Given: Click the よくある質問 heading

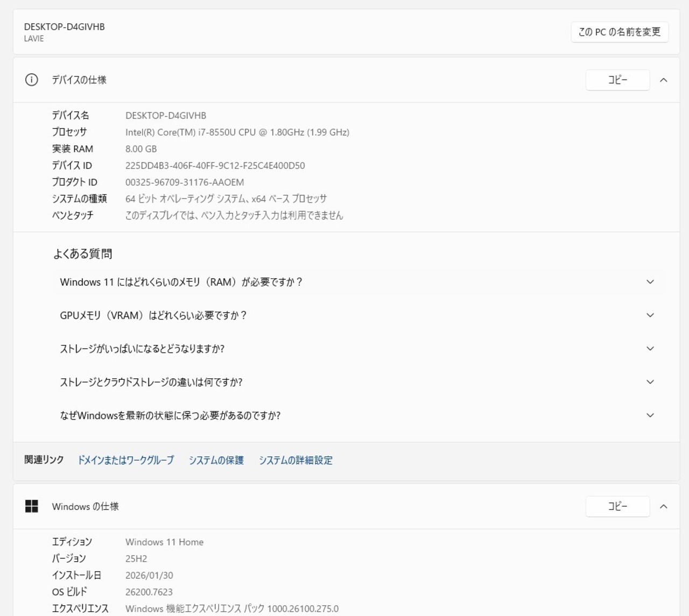Looking at the screenshot, I should click(83, 254).
